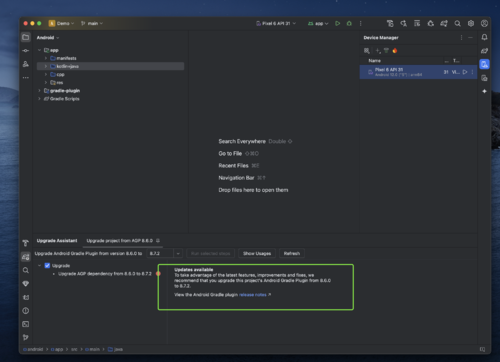This screenshot has width=500, height=362.
Task: Open more run actions vertical dots in toolbar
Action: pos(360,23)
